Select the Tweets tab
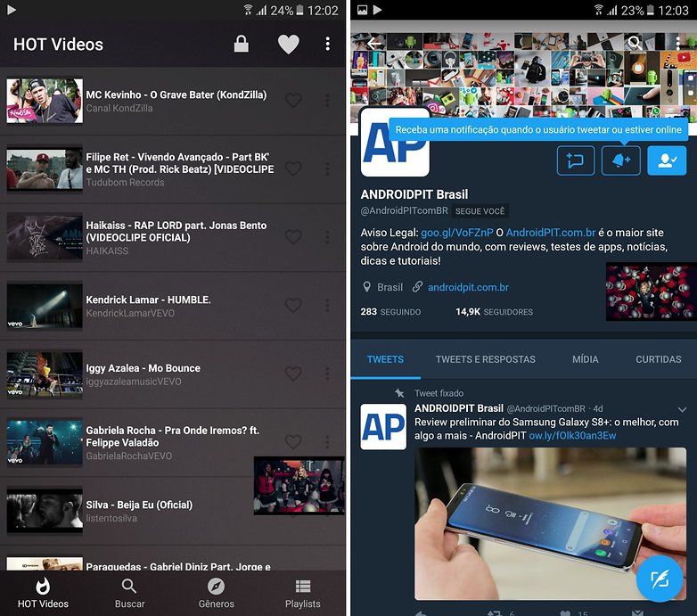This screenshot has width=697, height=616. [x=385, y=359]
